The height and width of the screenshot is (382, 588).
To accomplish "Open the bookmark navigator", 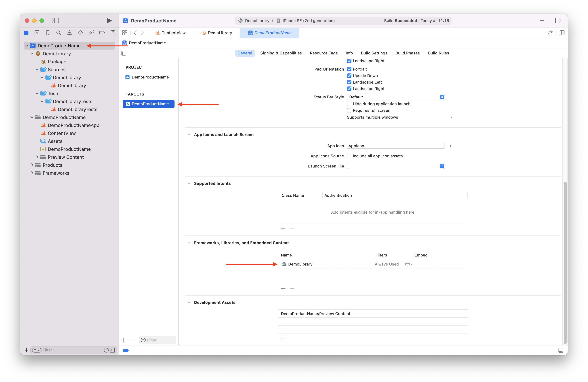I will (48, 33).
